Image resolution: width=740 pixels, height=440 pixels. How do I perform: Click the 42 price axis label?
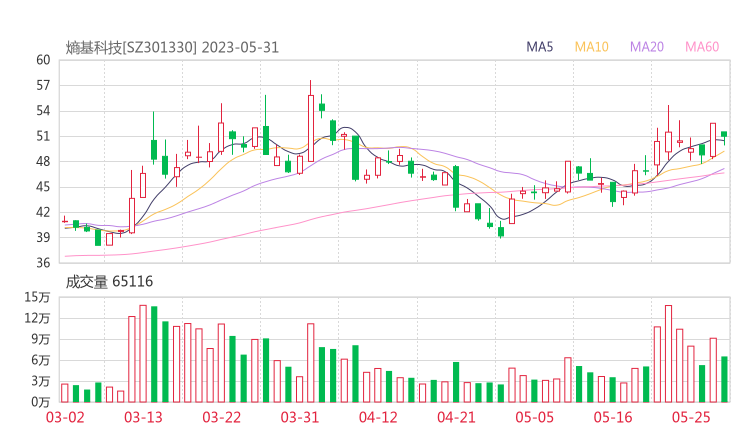tap(43, 212)
